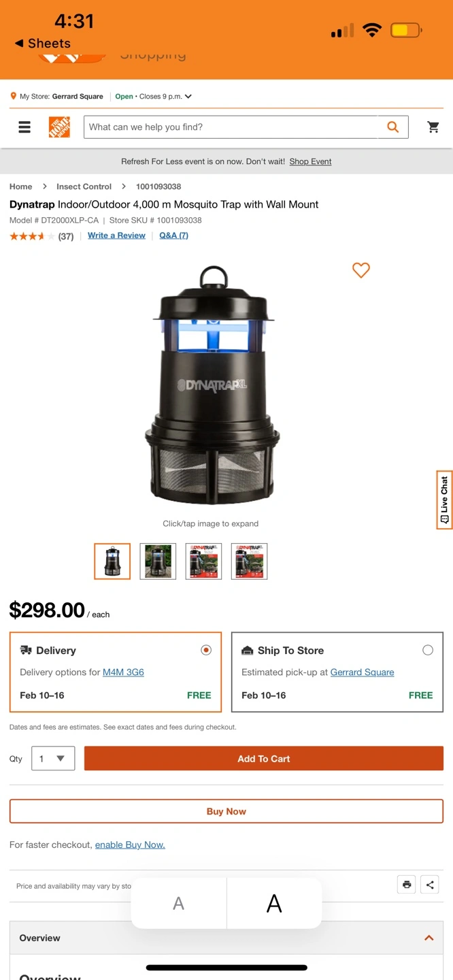The width and height of the screenshot is (453, 980).
Task: Collapse the Overview section
Action: 429,938
